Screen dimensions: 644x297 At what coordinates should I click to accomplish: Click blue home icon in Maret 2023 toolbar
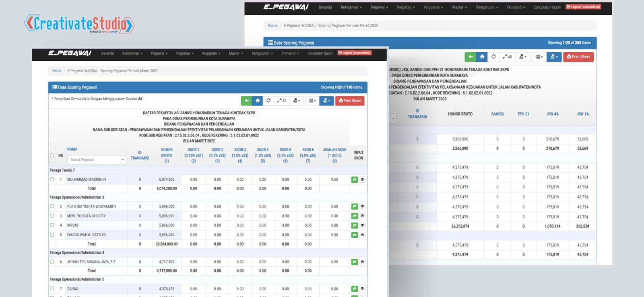(482, 57)
